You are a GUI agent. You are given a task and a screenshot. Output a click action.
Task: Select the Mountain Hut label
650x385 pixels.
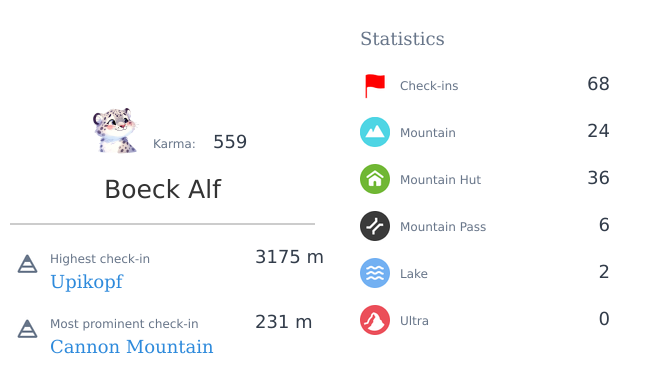tap(440, 180)
